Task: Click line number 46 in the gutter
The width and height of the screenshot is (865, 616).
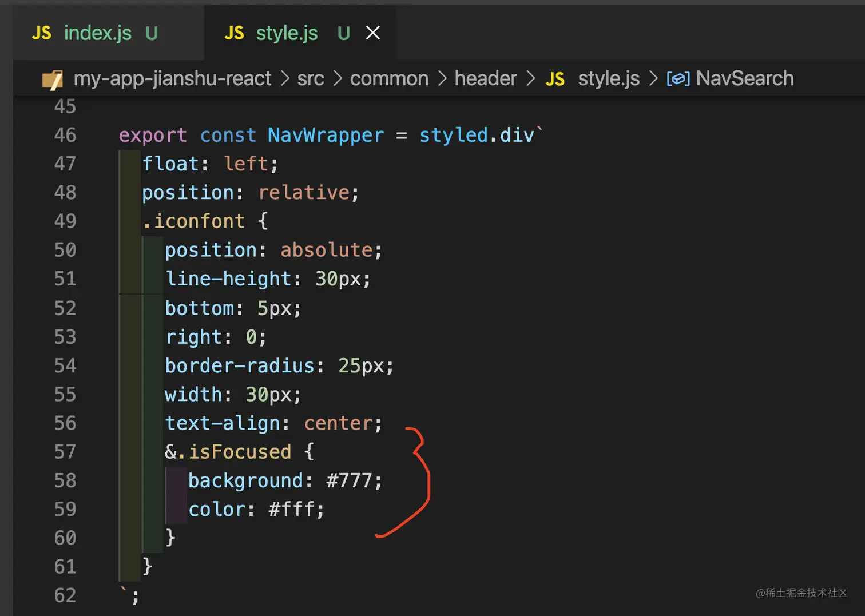Action: pos(65,135)
